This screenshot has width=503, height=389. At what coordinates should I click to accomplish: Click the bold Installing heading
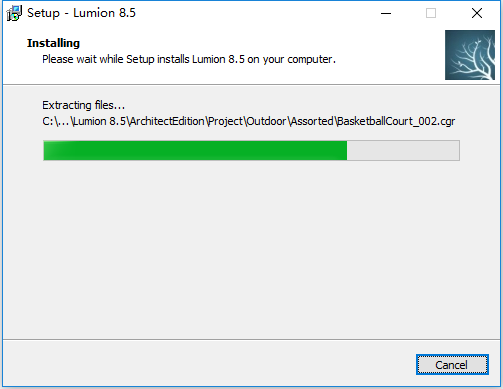53,43
